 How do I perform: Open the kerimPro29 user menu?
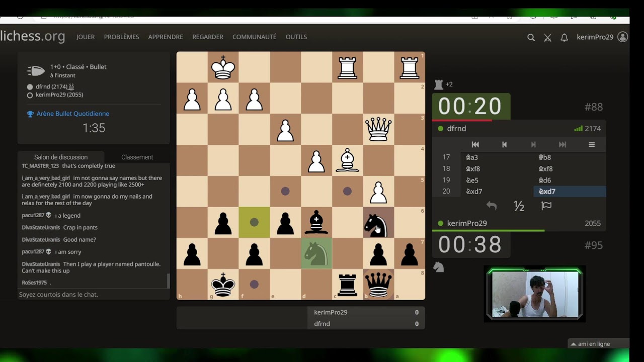pyautogui.click(x=602, y=37)
